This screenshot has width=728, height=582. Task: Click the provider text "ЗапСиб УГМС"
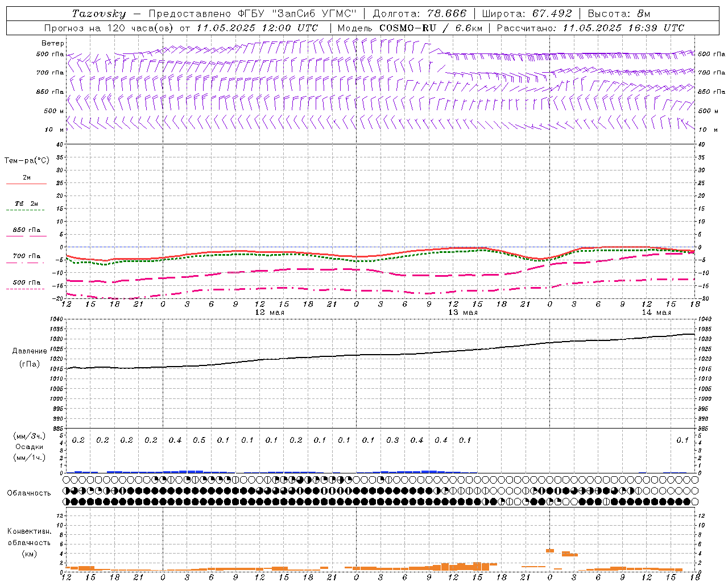315,14
